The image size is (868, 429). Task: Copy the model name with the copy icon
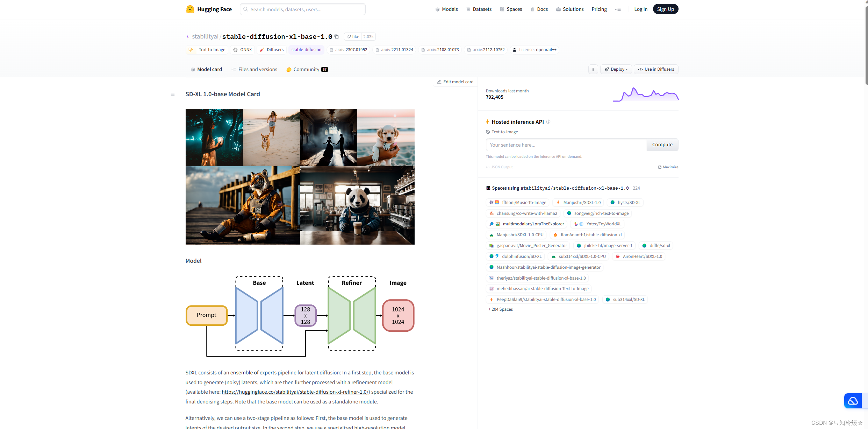337,36
